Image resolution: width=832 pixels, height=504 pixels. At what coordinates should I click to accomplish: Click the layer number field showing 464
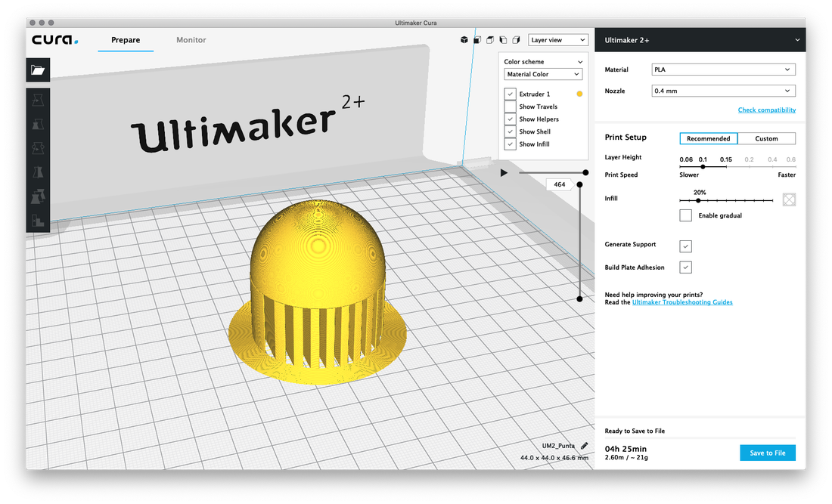tap(559, 184)
